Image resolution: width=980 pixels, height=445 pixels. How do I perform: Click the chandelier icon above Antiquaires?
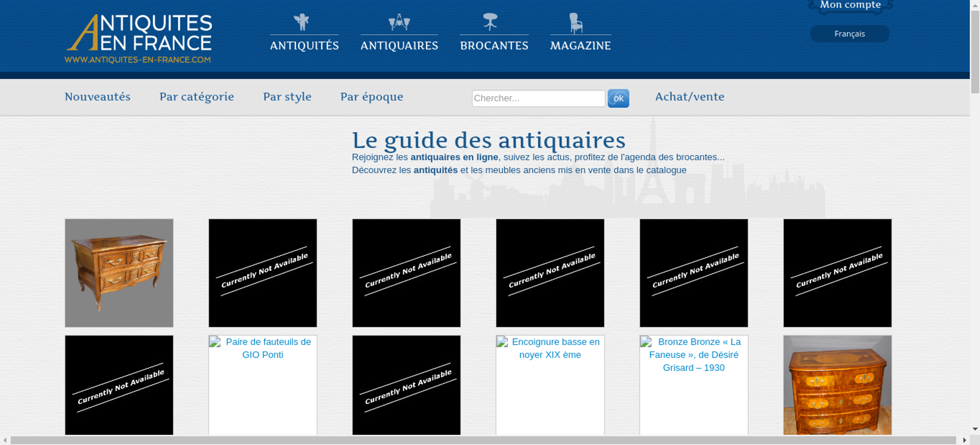399,22
